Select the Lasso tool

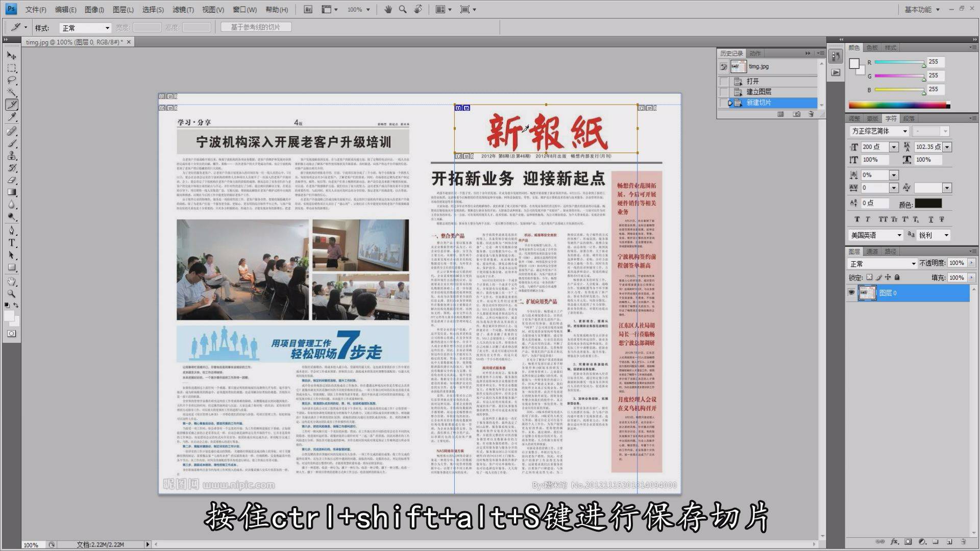tap(11, 80)
